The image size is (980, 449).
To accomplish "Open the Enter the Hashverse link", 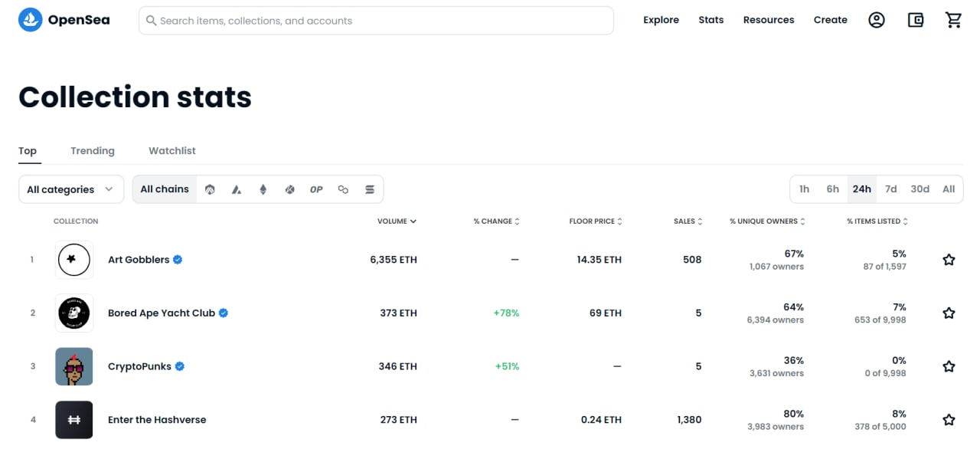I will [x=157, y=420].
